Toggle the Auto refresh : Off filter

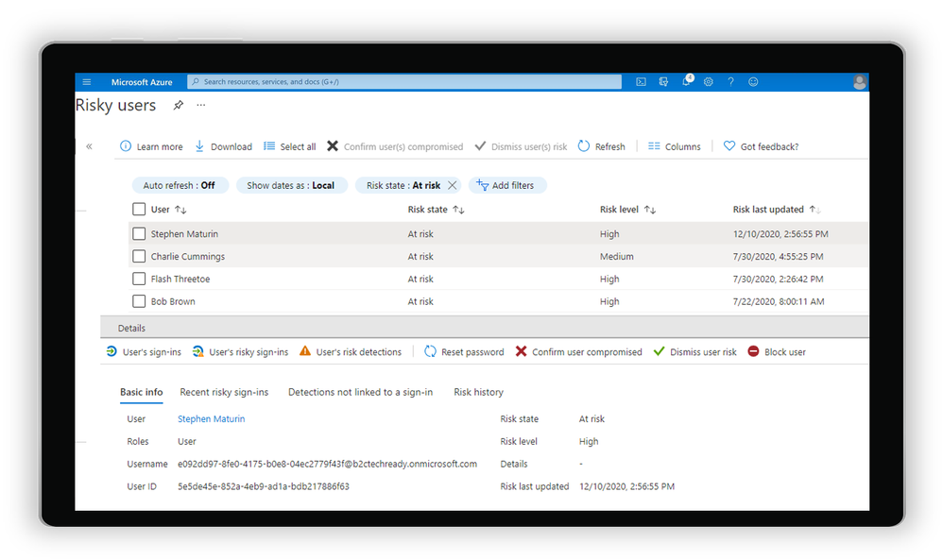(x=180, y=185)
